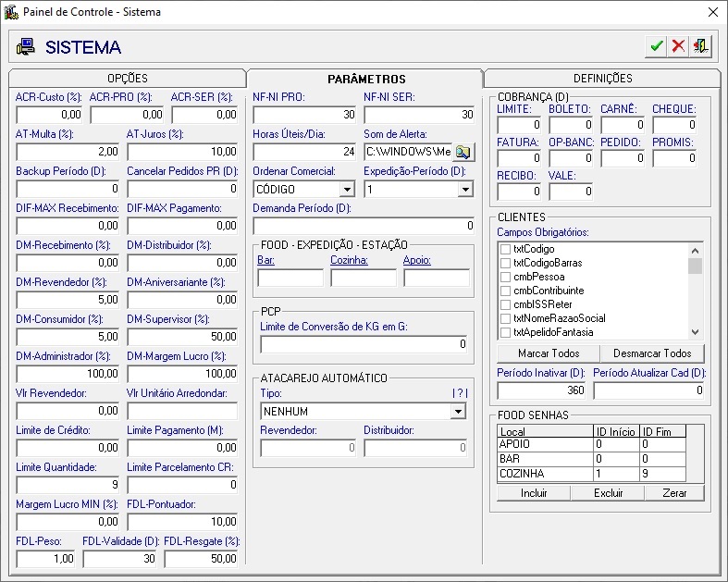Click the exit door icon
Viewport: 728px width, 582px height.
click(x=700, y=46)
